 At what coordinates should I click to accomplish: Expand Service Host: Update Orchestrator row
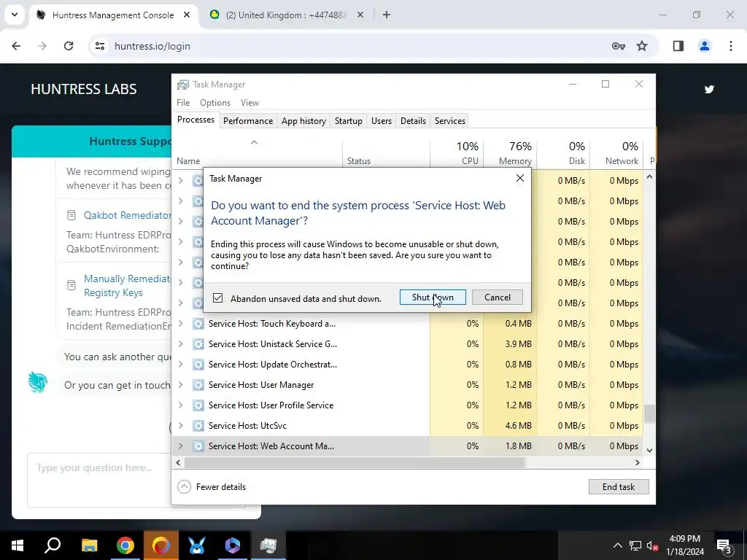(181, 365)
